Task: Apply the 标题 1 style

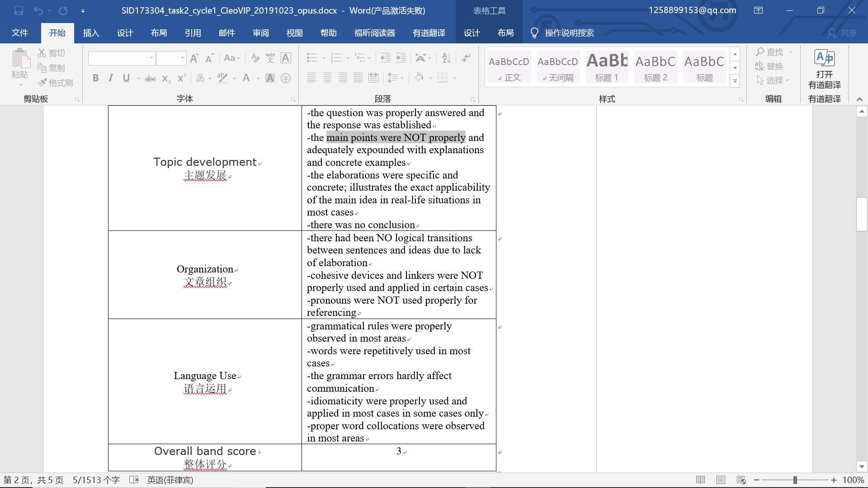Action: pos(607,67)
